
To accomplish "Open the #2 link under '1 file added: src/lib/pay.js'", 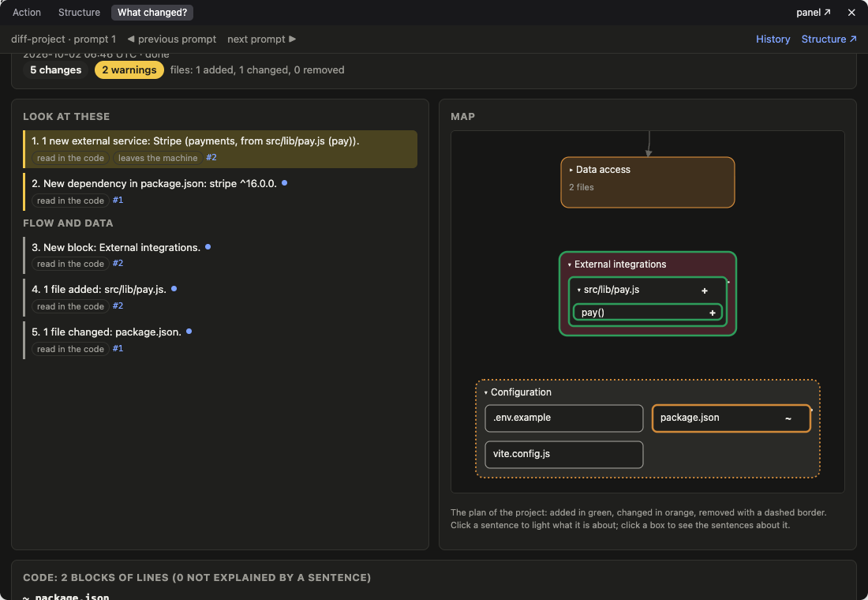I will pos(118,306).
